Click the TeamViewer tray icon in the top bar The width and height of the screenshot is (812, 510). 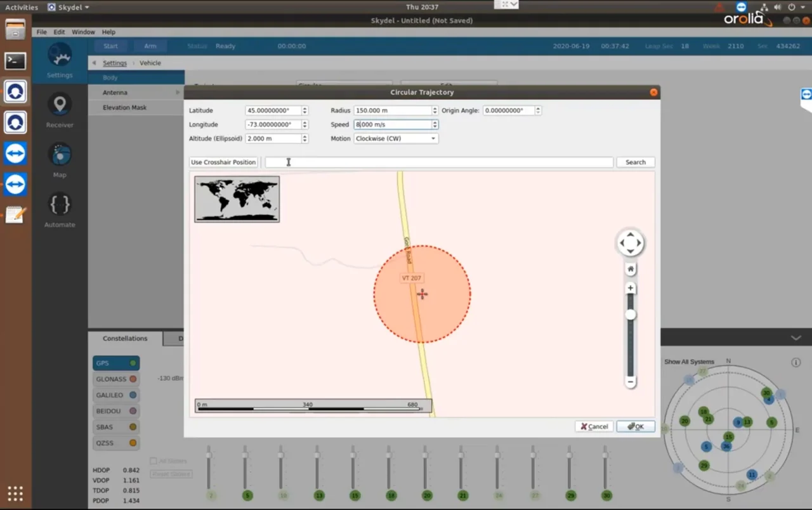coord(742,6)
